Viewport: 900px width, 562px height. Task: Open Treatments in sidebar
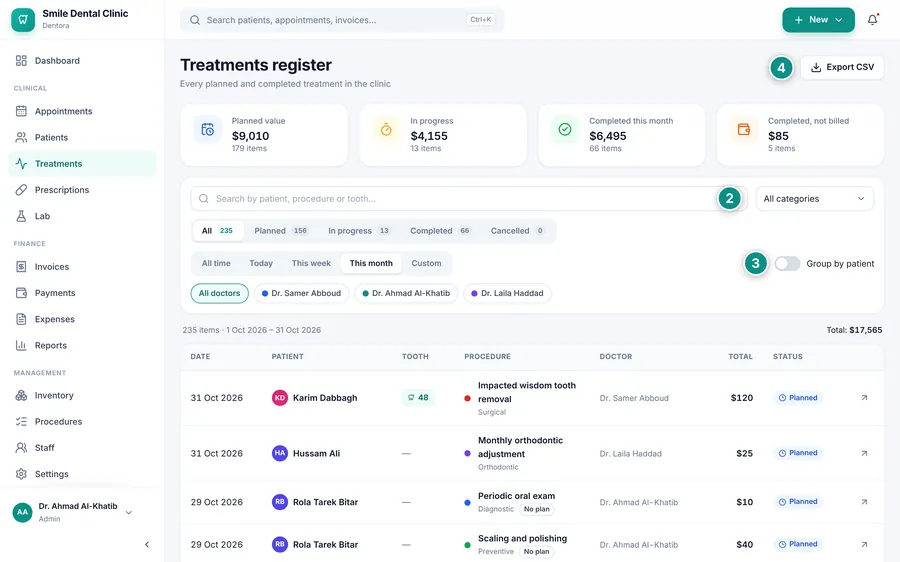point(82,164)
